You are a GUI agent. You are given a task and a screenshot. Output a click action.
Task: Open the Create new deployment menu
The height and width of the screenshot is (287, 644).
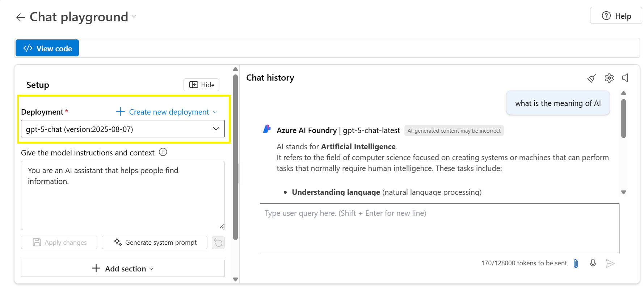166,112
